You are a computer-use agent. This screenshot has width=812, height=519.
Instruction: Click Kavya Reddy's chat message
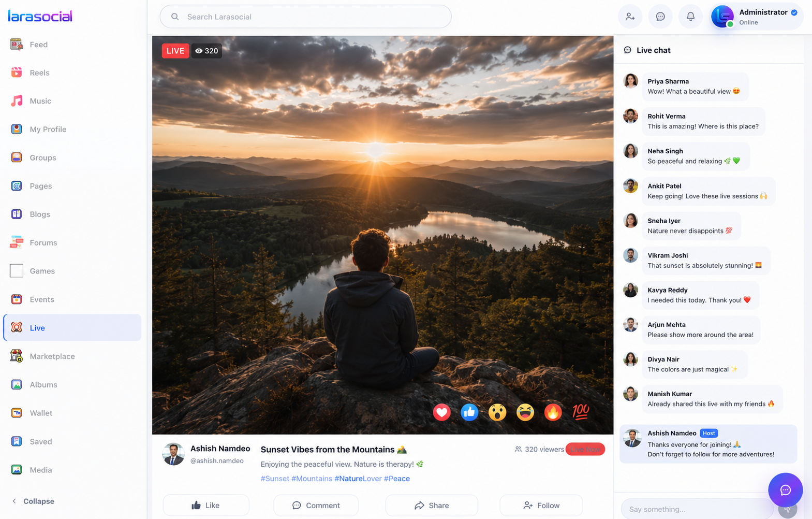pos(701,295)
